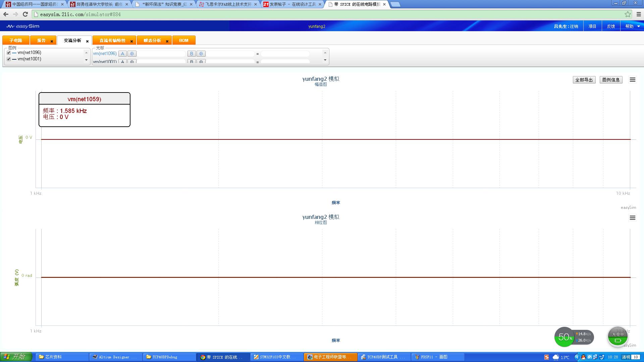Switch to 中国经济网 browser tab
This screenshot has height=362, width=644.
point(35,4)
